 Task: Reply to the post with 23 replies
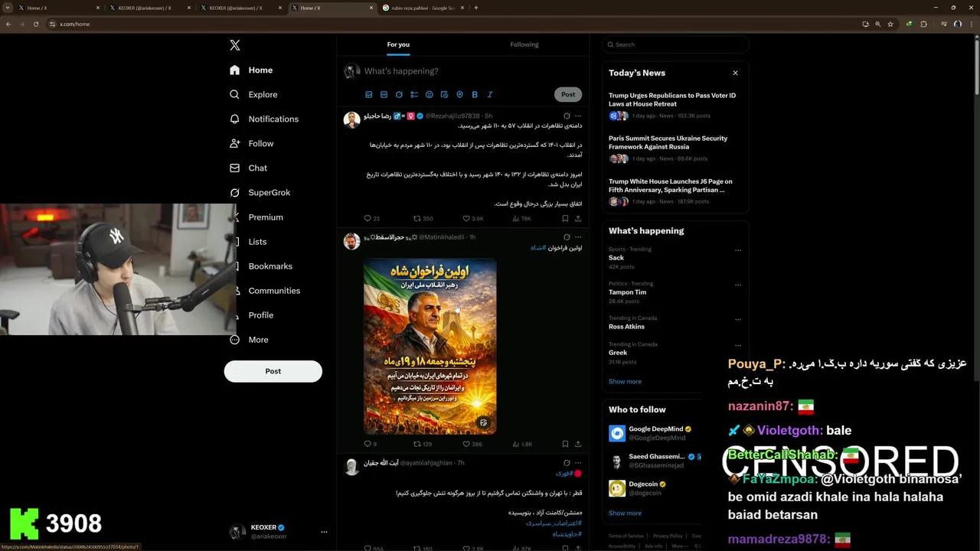pos(372,219)
